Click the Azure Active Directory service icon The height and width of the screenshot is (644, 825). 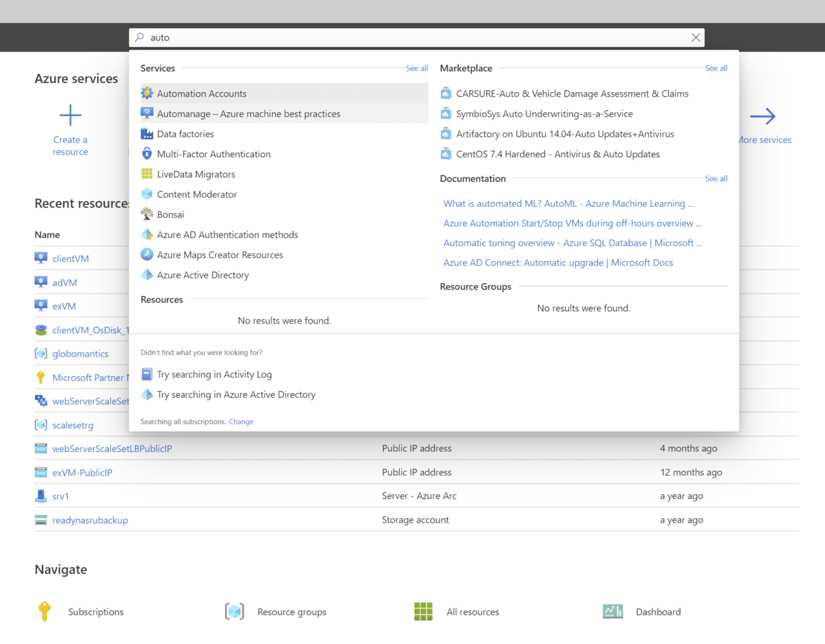point(147,275)
